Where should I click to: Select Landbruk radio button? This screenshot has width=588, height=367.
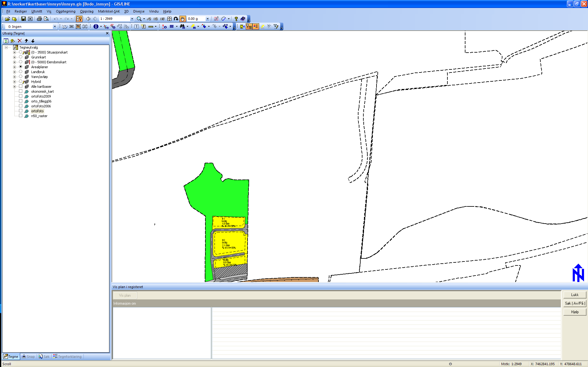coord(20,72)
